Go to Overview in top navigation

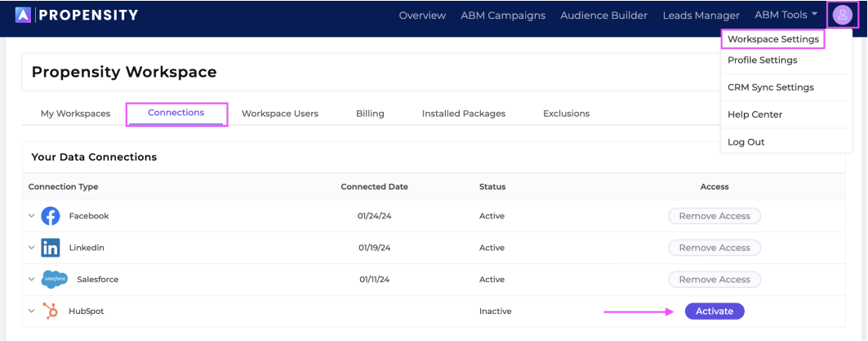tap(422, 16)
